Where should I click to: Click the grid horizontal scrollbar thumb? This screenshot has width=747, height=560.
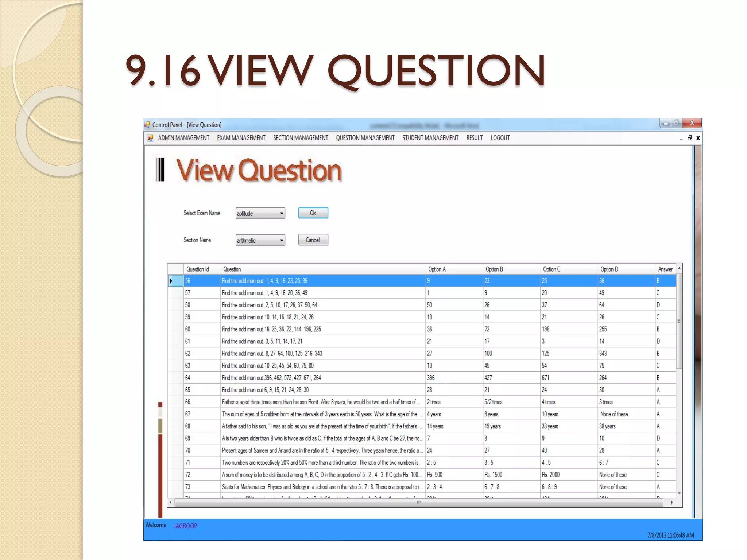pos(419,502)
